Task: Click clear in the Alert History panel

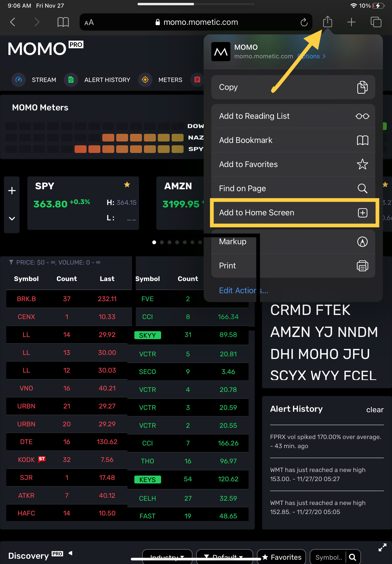Action: click(x=375, y=409)
